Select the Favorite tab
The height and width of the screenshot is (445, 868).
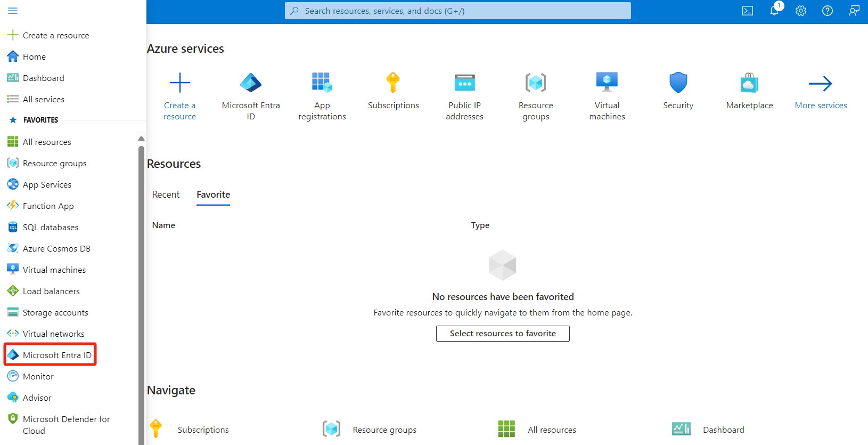click(213, 195)
